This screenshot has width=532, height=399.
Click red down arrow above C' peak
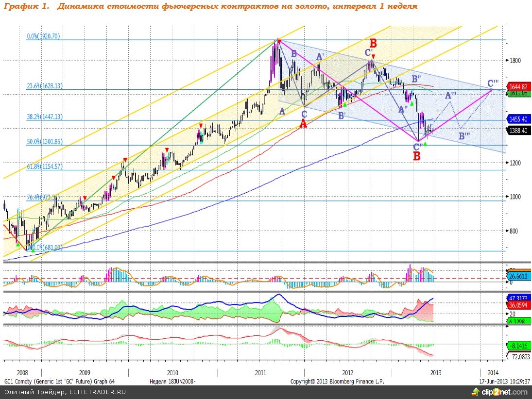coord(373,57)
